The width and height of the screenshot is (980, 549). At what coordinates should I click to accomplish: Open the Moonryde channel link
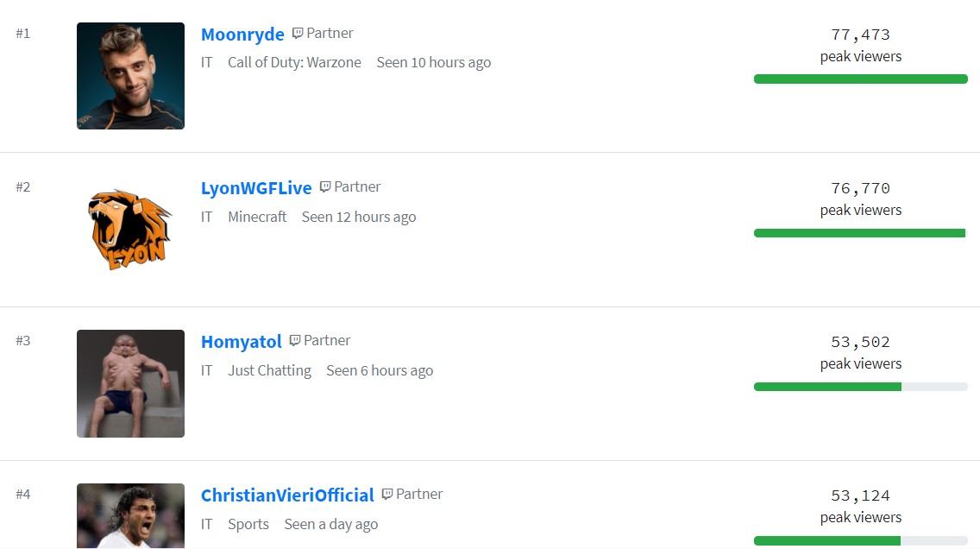(x=242, y=34)
